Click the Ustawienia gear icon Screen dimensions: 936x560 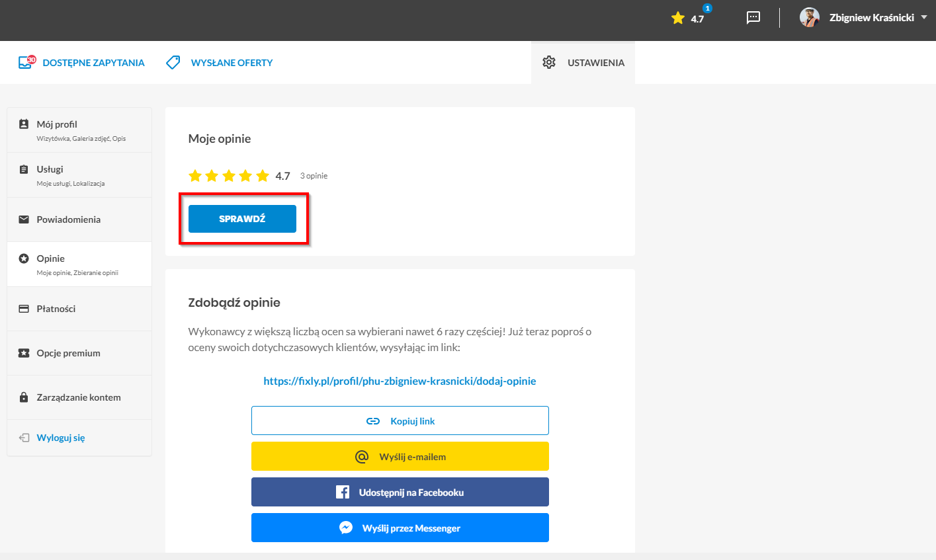click(x=549, y=62)
